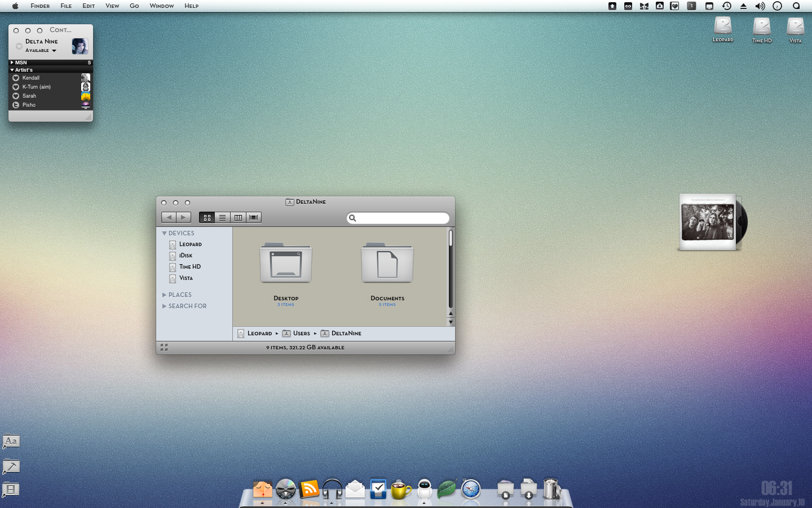This screenshot has height=508, width=812.
Task: Click Leopard in the Finder path bar
Action: 255,334
